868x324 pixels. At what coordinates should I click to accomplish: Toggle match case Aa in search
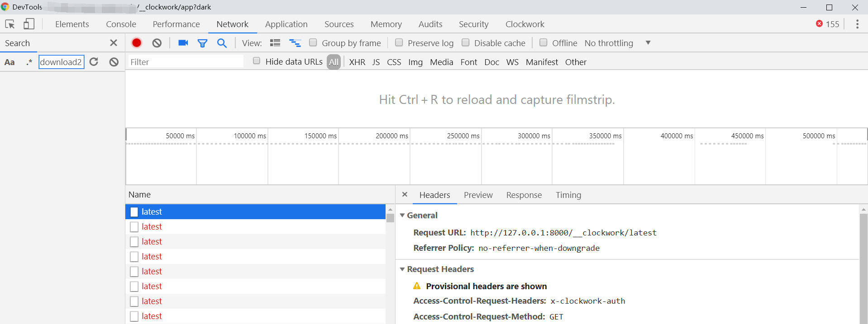click(x=10, y=62)
